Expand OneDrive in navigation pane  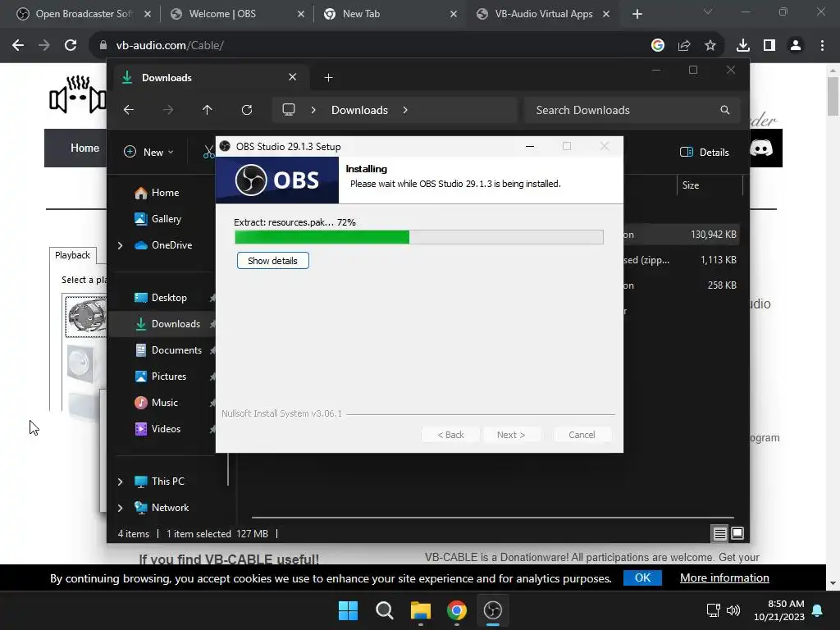tap(120, 245)
